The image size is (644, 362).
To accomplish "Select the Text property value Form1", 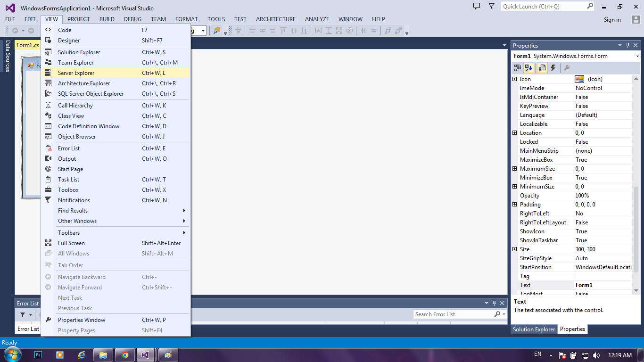I will pos(603,285).
